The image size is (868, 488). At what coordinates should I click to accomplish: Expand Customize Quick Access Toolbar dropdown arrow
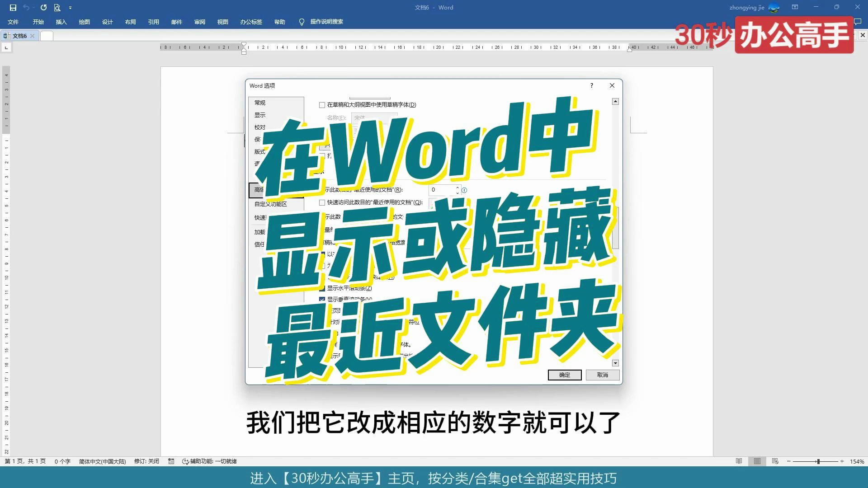coord(70,8)
